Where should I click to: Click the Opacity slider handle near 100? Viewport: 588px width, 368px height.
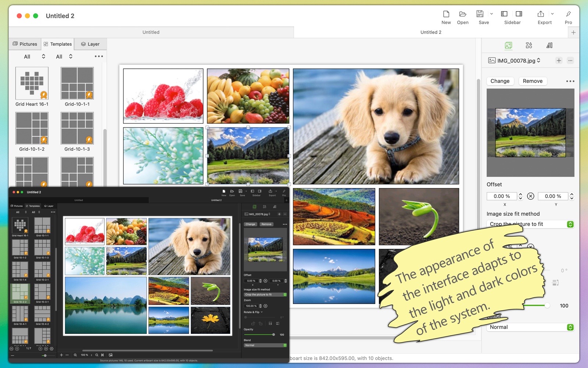click(547, 305)
